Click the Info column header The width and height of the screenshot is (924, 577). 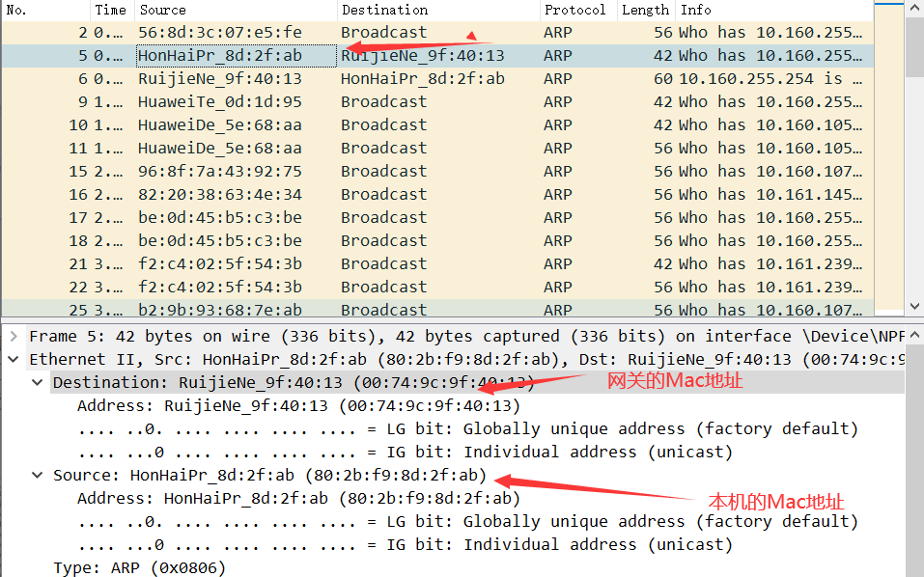[x=774, y=10]
